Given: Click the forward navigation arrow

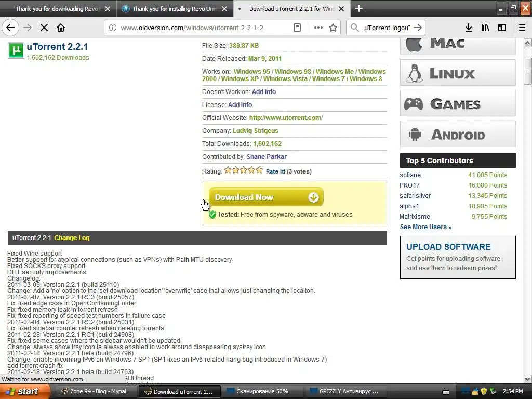Looking at the screenshot, I should (x=28, y=28).
